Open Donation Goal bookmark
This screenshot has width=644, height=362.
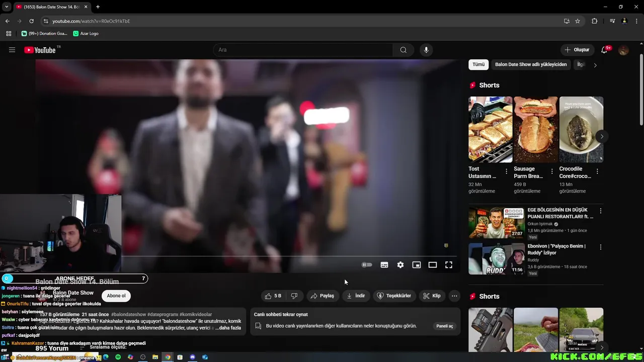tap(44, 33)
